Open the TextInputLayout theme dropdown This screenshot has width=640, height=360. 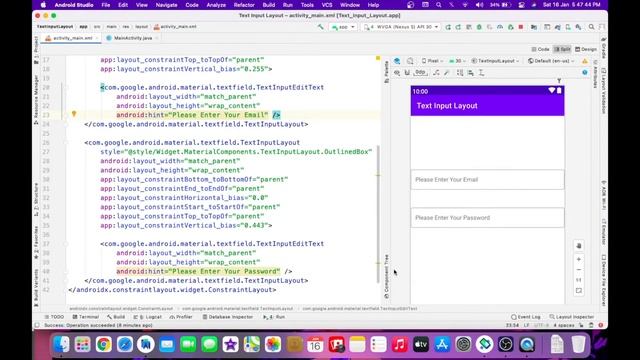(495, 61)
